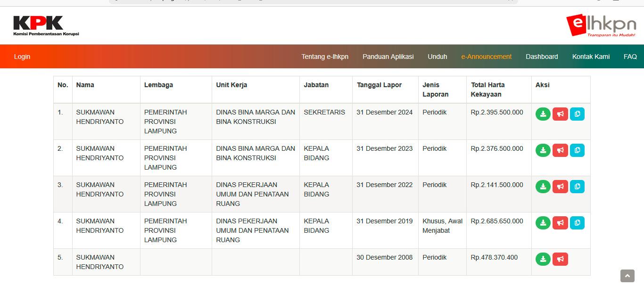Viewport: 644px width, 286px height.
Task: Click the Kontak Kami link
Action: click(x=591, y=57)
